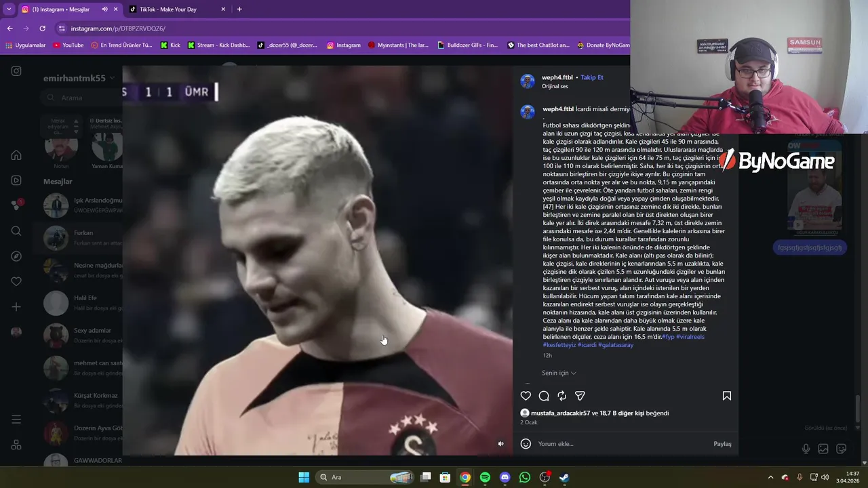Open WhatsApp from the taskbar
Viewport: 868px width, 488px height.
525,477
